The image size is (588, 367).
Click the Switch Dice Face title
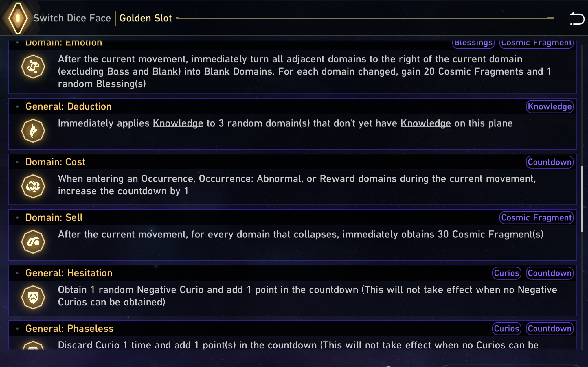(72, 18)
